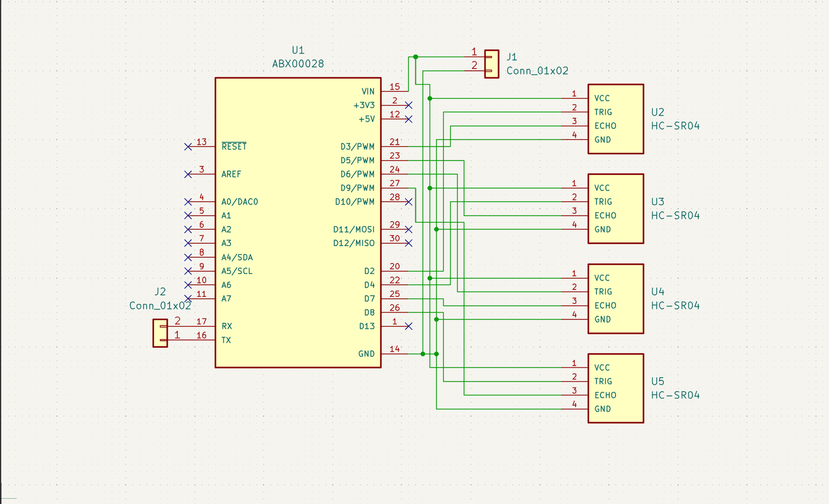
Task: Click the 'Conn_01x02' label beside J1
Action: 537,71
